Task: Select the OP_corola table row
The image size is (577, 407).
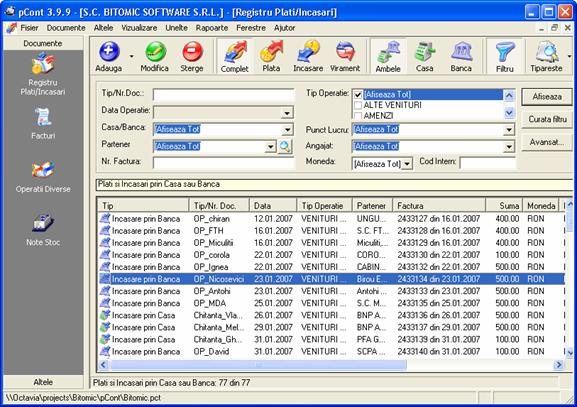Action: point(331,255)
